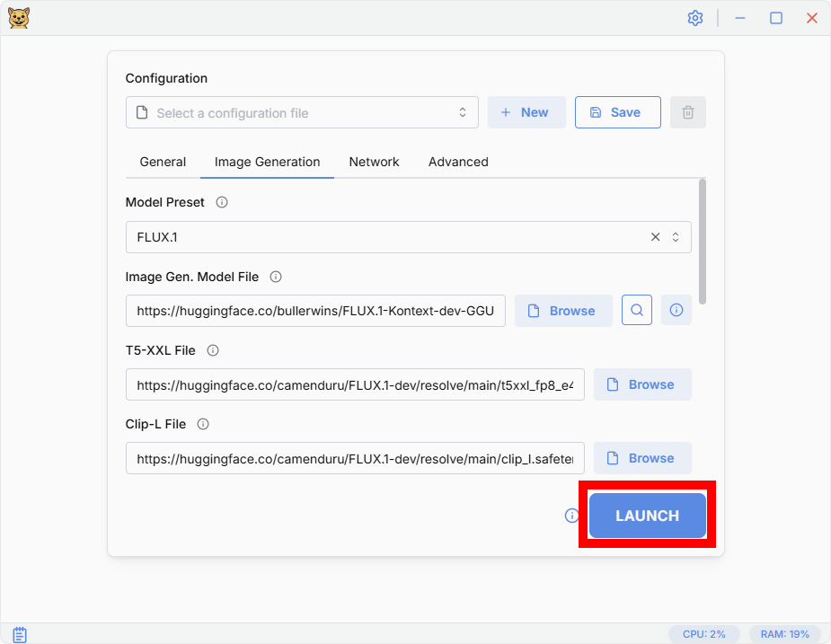Image resolution: width=831 pixels, height=644 pixels.
Task: Click the Image Gen. Model File info icon
Action: click(x=276, y=277)
